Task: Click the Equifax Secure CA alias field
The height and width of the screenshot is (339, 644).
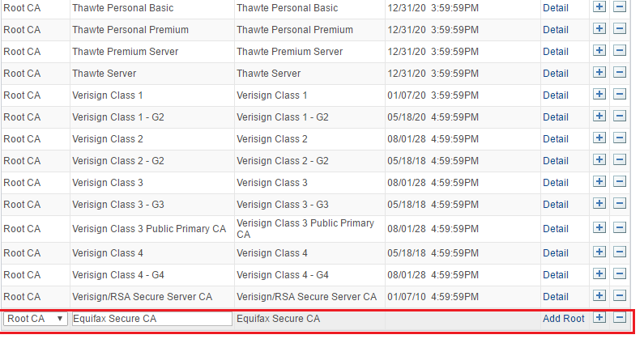Action: tap(152, 319)
